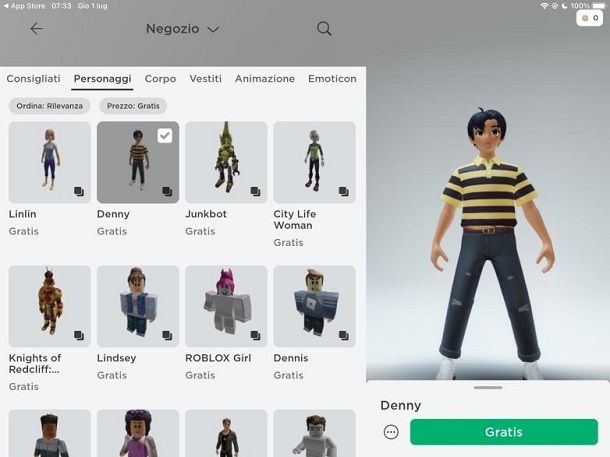
Task: Select the ROBLOX Girl thumbnail
Action: pyautogui.click(x=226, y=306)
